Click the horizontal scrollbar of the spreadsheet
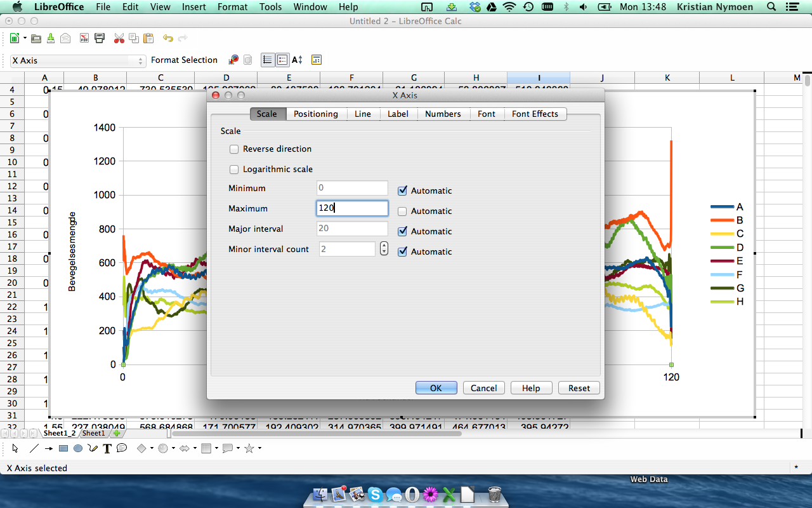This screenshot has height=508, width=812. click(x=315, y=433)
